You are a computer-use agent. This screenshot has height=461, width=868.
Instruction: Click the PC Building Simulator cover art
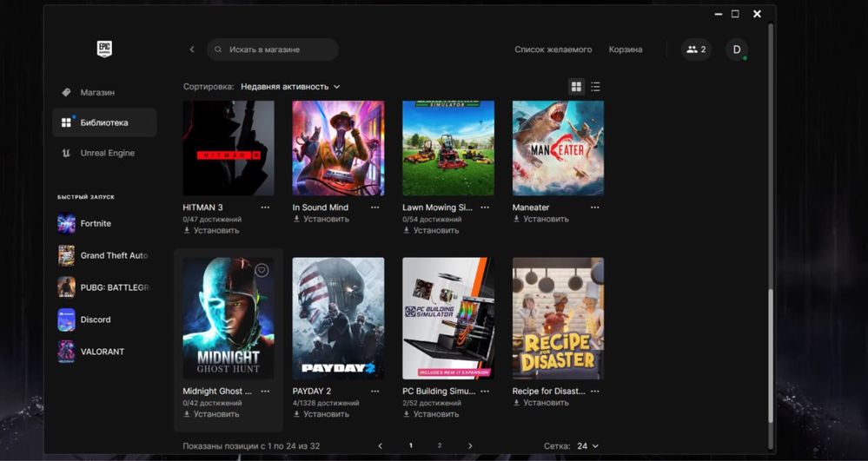448,319
